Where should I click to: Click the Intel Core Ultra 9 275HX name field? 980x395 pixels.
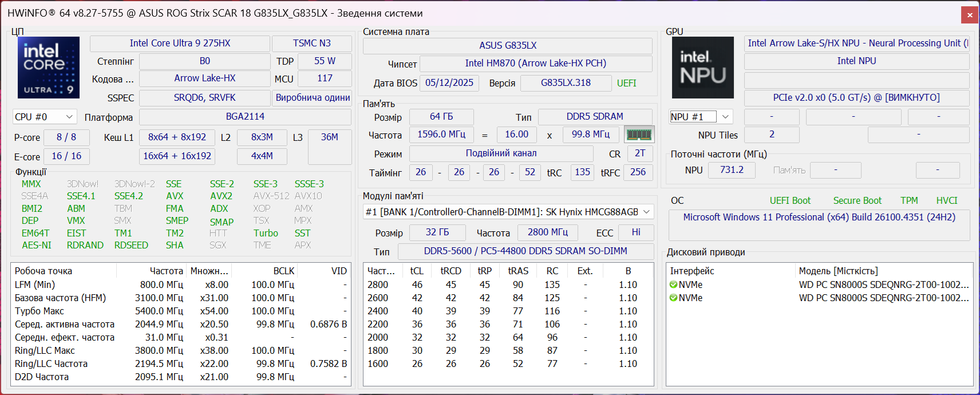180,44
